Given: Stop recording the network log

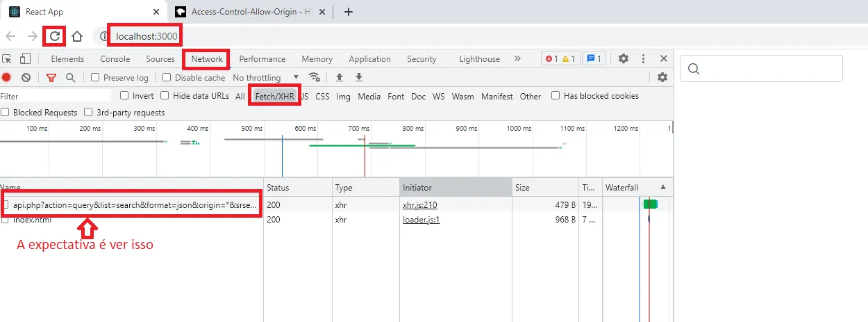Looking at the screenshot, I should (6, 78).
